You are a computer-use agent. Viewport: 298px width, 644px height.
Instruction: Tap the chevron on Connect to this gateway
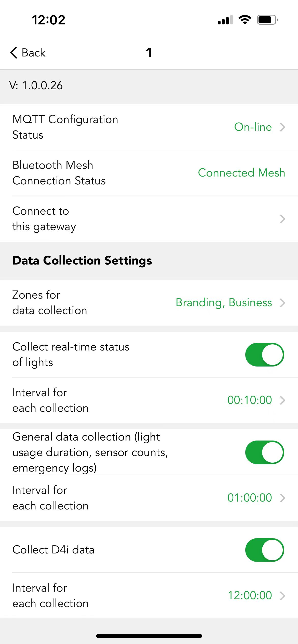tap(282, 219)
